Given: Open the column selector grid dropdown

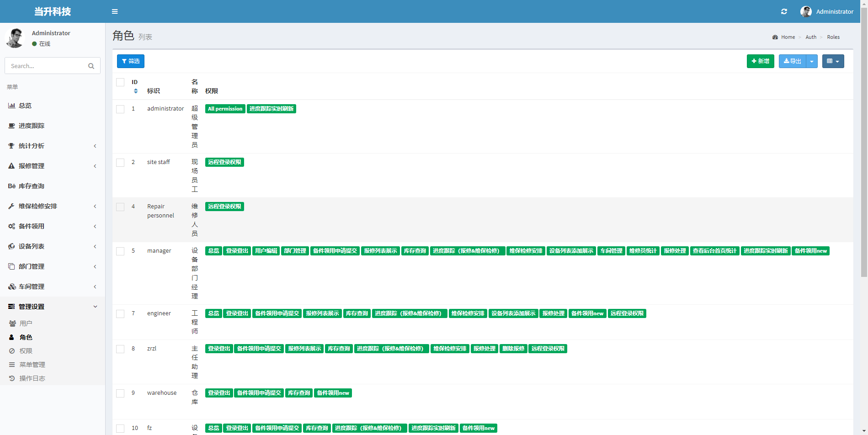Looking at the screenshot, I should pyautogui.click(x=833, y=61).
